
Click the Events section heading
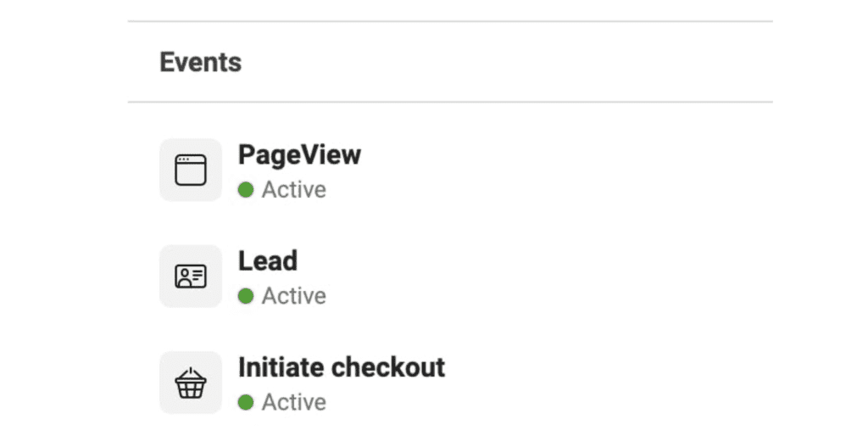[x=201, y=63]
